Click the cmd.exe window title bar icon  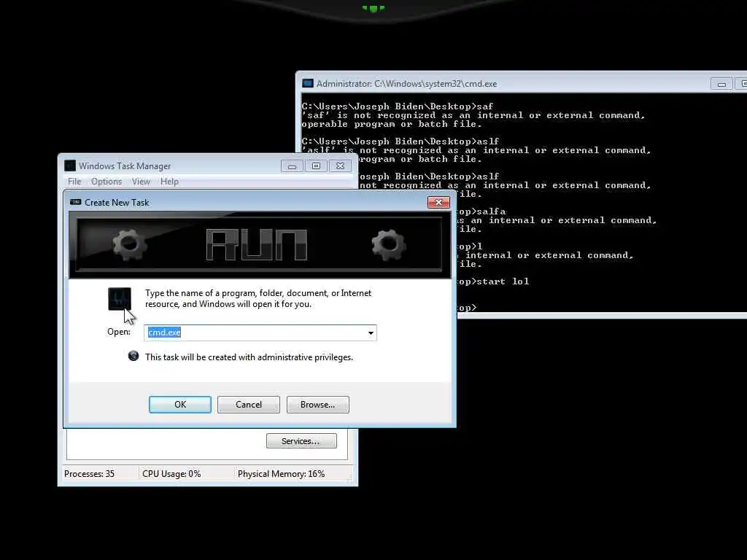click(x=308, y=83)
